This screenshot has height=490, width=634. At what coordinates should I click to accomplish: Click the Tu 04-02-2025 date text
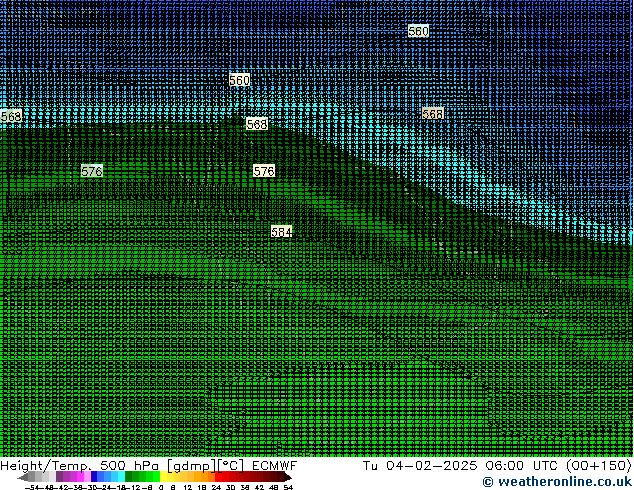420,466
